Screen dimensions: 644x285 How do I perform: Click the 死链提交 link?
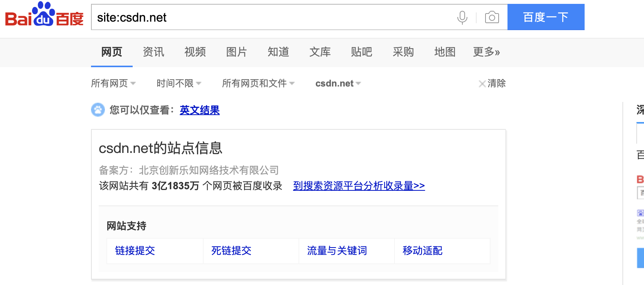pos(231,251)
